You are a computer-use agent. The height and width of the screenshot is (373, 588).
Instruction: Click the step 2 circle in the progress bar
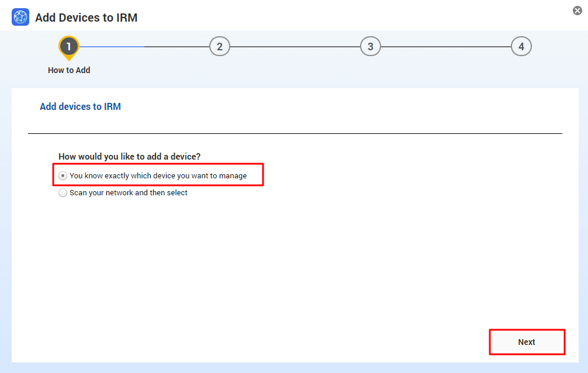pos(220,46)
